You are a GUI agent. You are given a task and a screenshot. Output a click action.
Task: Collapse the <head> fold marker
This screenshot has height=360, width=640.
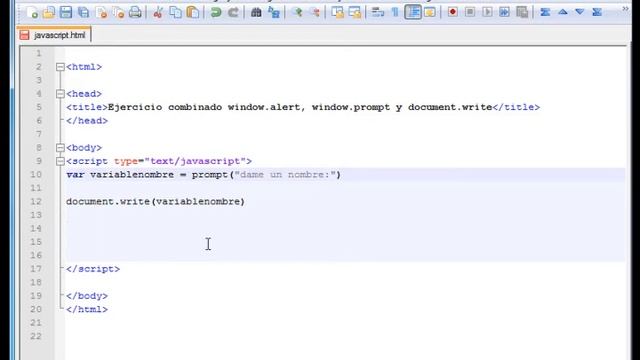[x=60, y=94]
